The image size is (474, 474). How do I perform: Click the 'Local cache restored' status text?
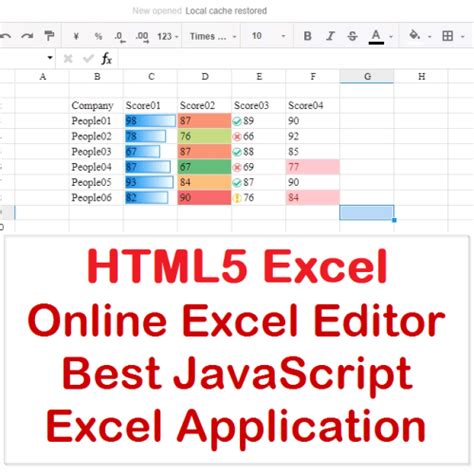226,11
